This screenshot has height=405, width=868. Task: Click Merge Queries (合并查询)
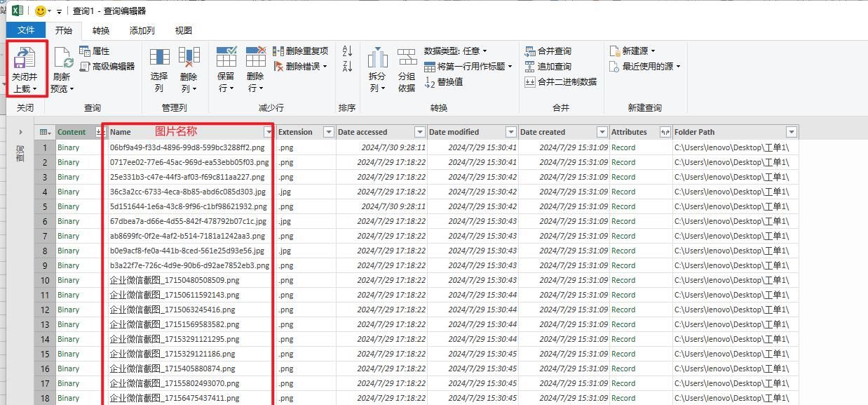tap(548, 51)
